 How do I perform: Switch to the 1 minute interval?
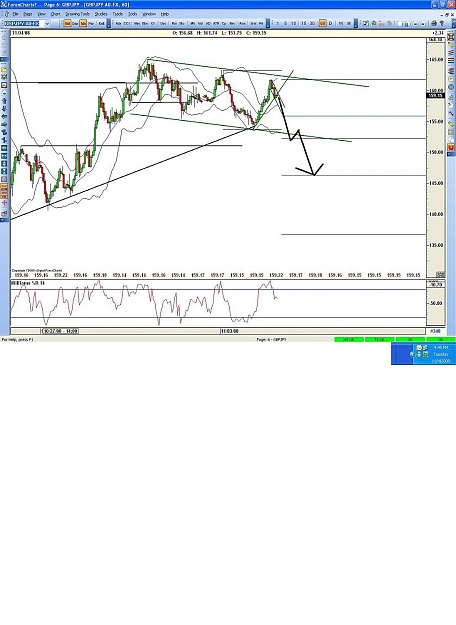pyautogui.click(x=278, y=24)
